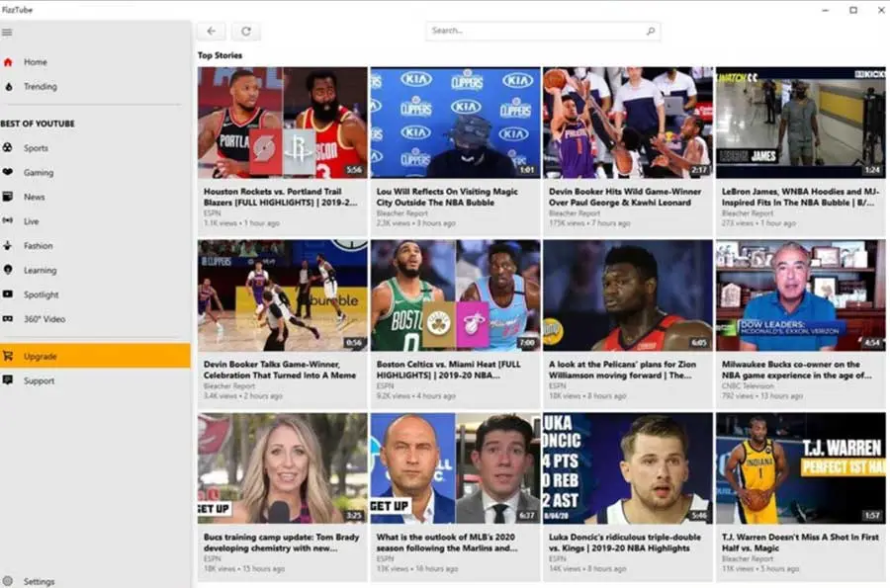Viewport: 890px width, 588px height.
Task: Click the Trending flame icon
Action: point(8,86)
